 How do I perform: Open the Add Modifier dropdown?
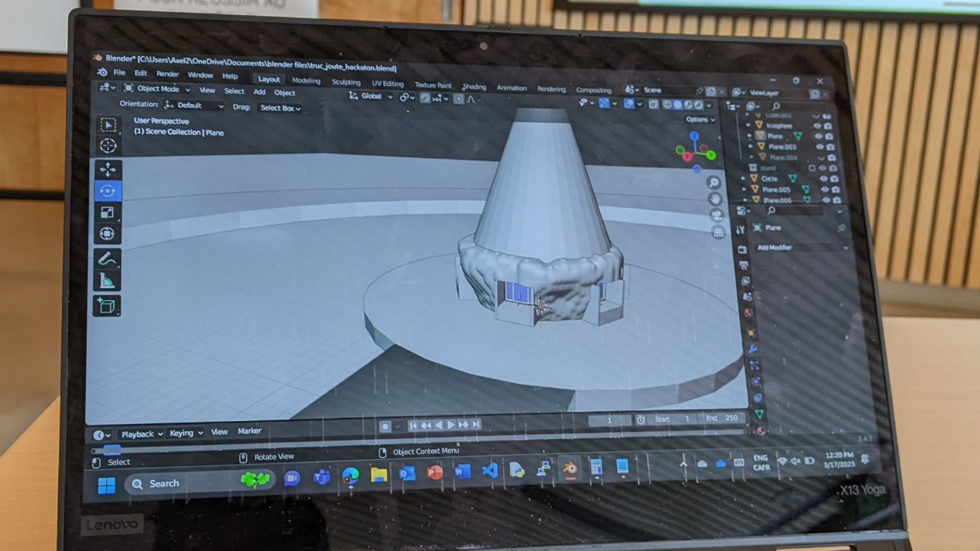(801, 248)
